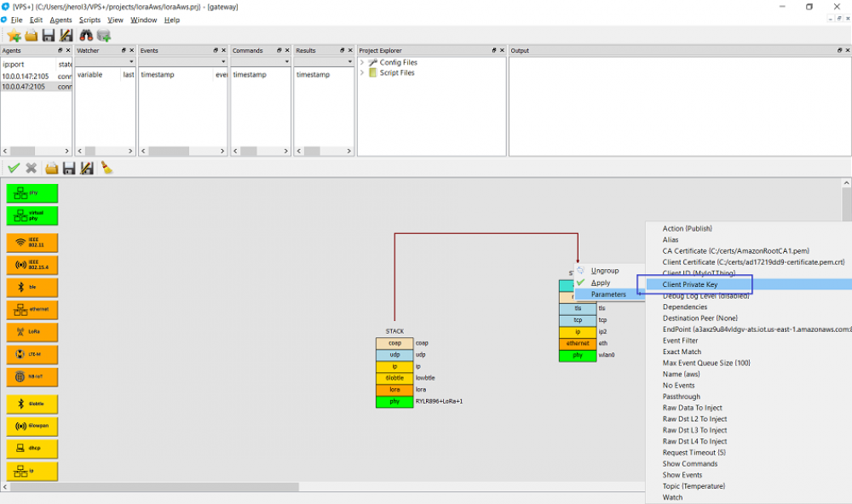852x504 pixels.
Task: Select Action (Publish) parameter
Action: 749,229
